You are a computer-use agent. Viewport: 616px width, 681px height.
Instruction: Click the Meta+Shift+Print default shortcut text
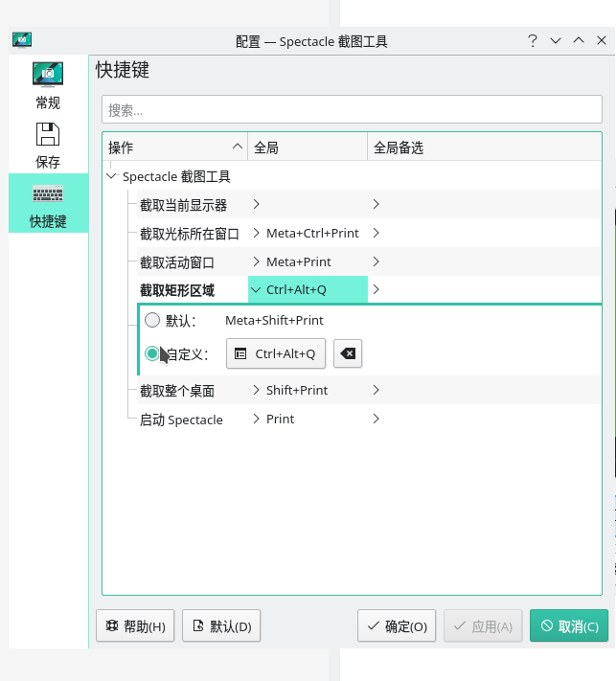click(274, 320)
